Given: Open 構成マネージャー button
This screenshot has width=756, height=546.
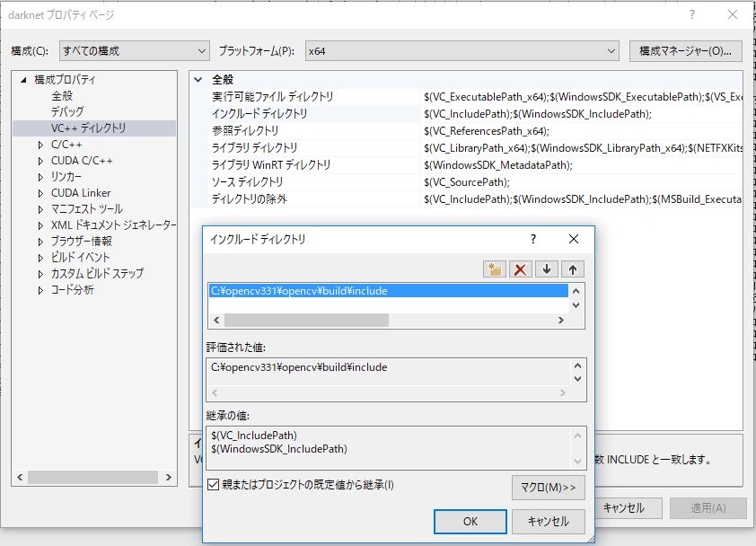Looking at the screenshot, I should coord(685,51).
